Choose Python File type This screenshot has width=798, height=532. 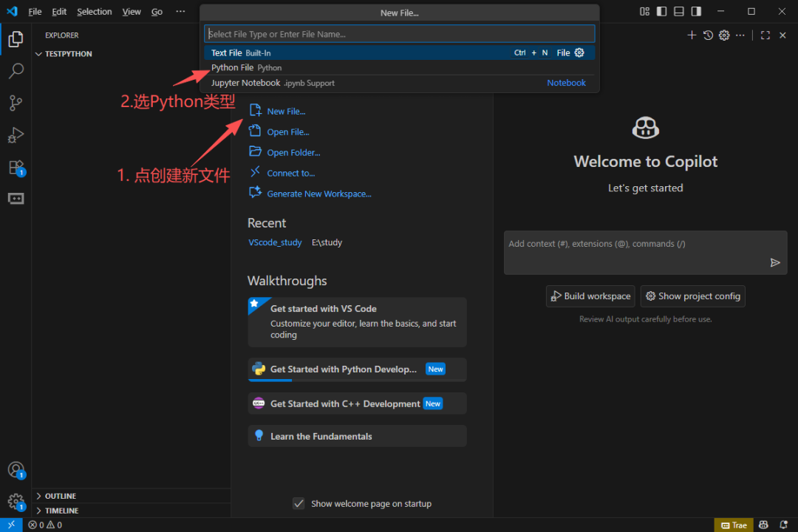pos(400,68)
